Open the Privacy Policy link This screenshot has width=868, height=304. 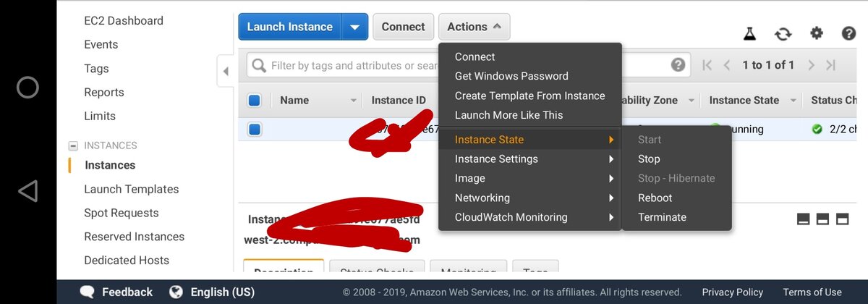(x=733, y=292)
